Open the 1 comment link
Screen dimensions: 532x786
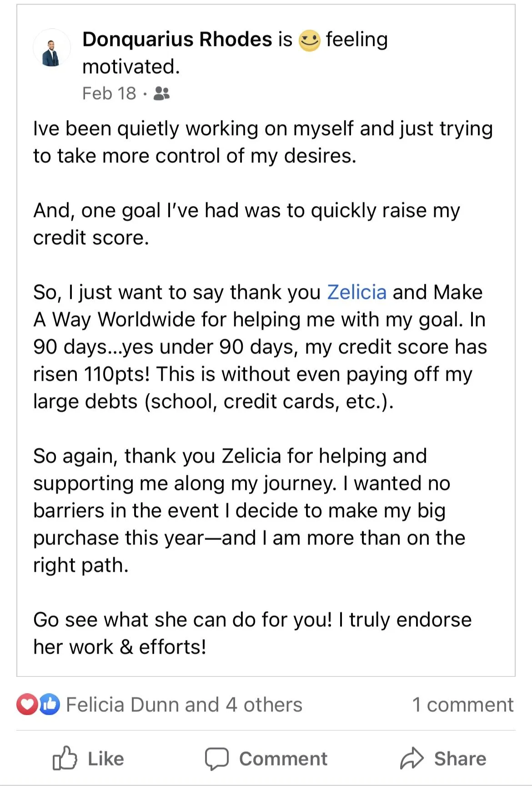coord(463,705)
